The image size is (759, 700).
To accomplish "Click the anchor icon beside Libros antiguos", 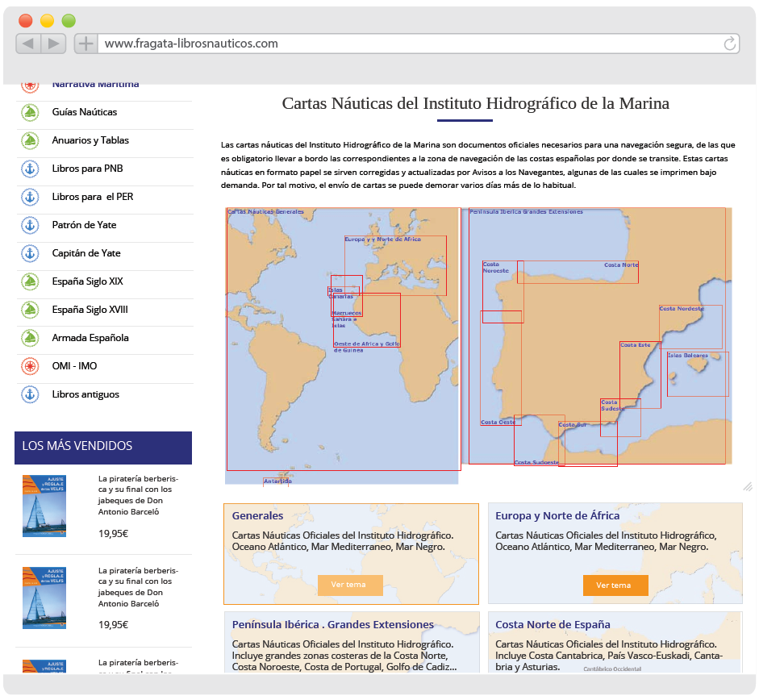I will (x=30, y=394).
